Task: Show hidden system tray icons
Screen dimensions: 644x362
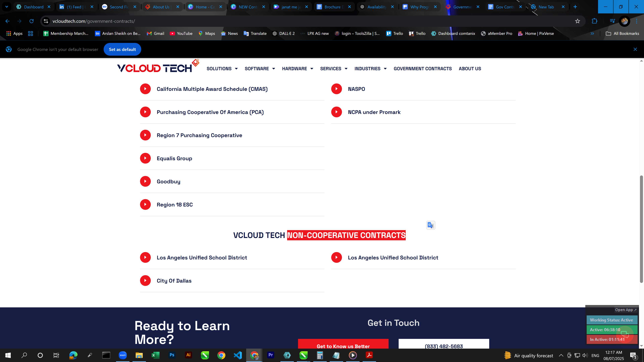Action: 561,355
